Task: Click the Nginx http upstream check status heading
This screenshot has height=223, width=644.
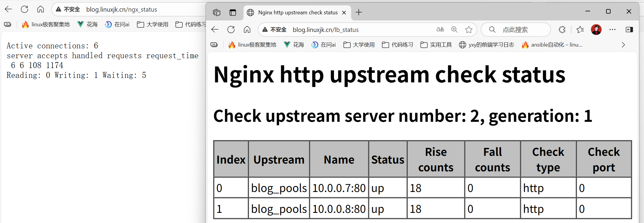Action: pos(389,75)
